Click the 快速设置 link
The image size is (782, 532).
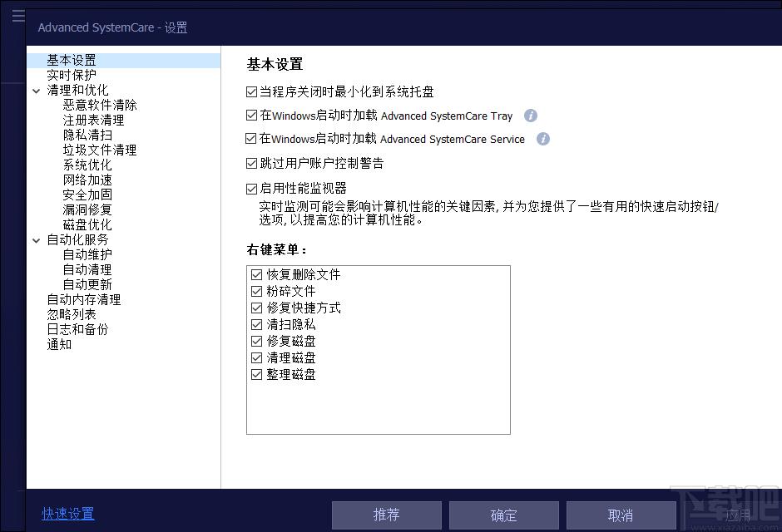68,514
